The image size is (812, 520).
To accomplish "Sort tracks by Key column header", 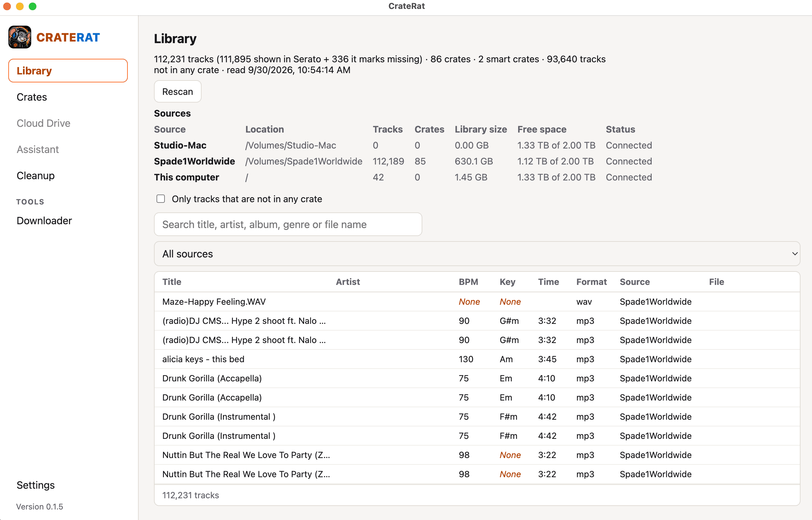I will (x=508, y=282).
